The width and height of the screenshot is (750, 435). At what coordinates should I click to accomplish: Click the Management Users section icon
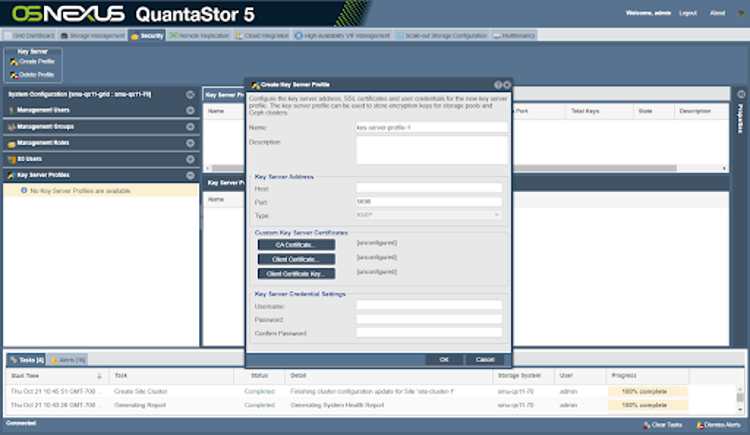click(11, 111)
